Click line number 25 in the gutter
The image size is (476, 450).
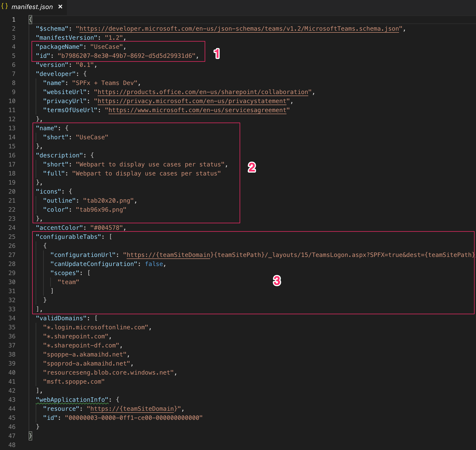point(12,237)
